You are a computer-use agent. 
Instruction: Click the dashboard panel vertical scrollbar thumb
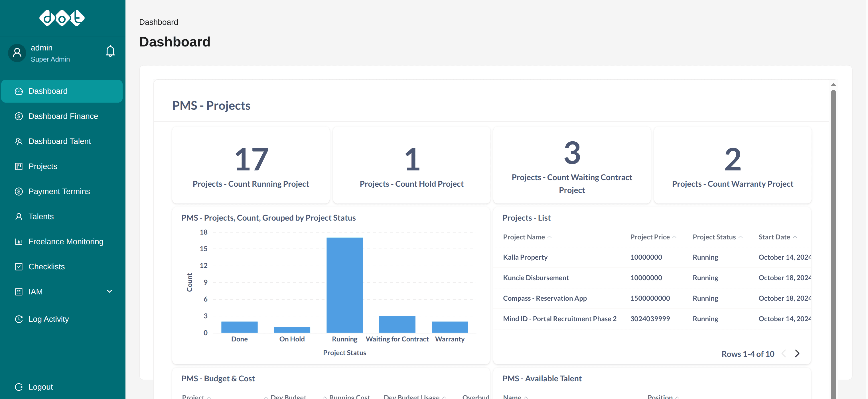(833, 244)
